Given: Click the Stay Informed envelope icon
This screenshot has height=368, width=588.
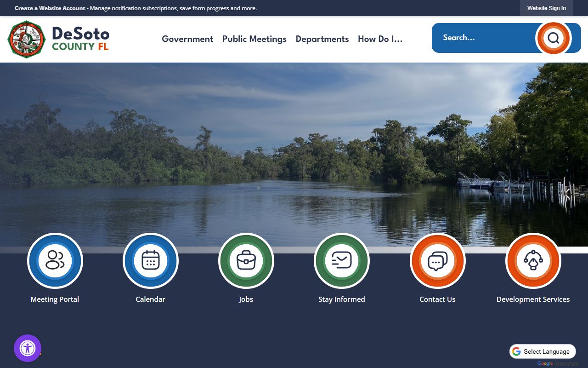Looking at the screenshot, I should pyautogui.click(x=341, y=260).
